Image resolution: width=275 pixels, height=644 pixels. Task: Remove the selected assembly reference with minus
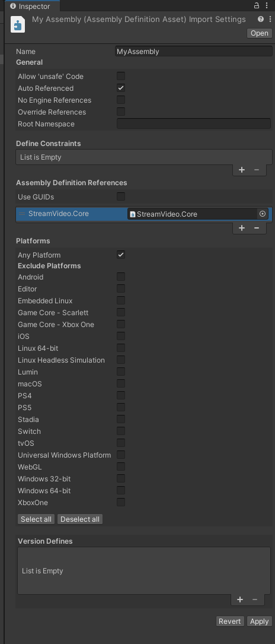257,228
